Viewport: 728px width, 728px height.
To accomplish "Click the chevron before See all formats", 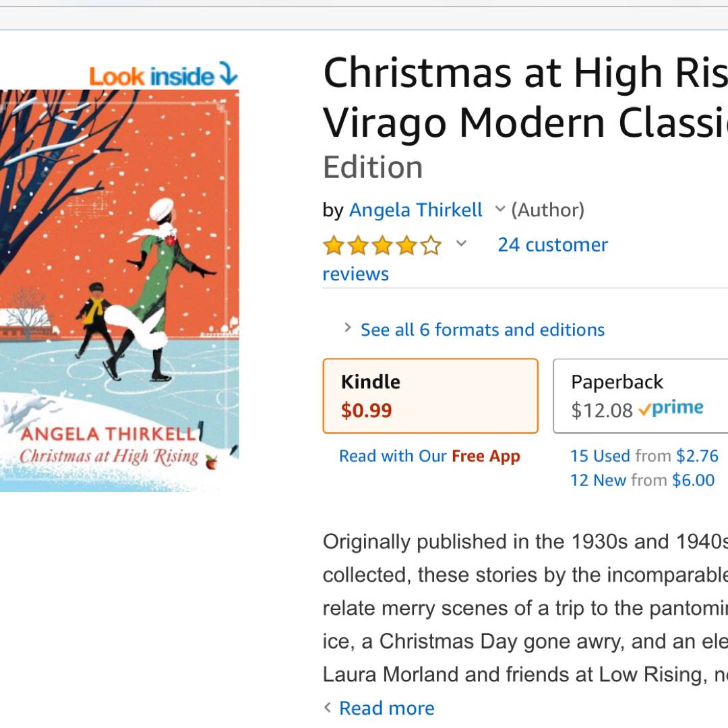I will tap(348, 328).
